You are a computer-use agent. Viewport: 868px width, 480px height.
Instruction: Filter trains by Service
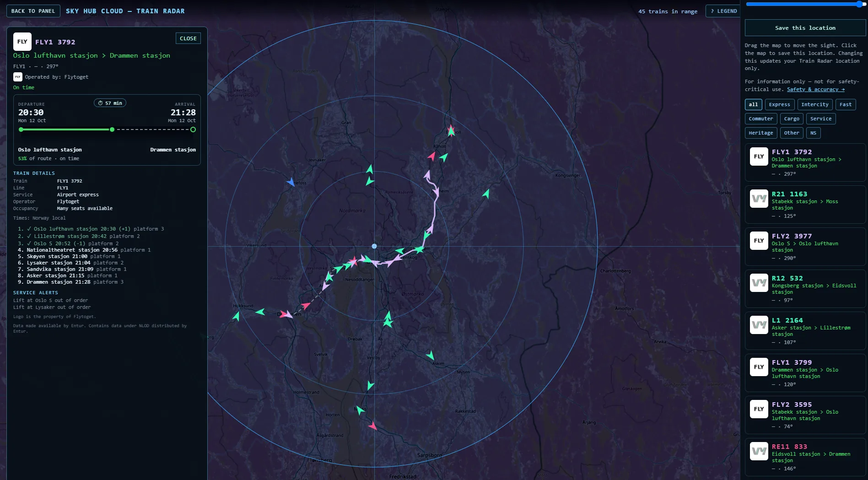[x=821, y=119]
